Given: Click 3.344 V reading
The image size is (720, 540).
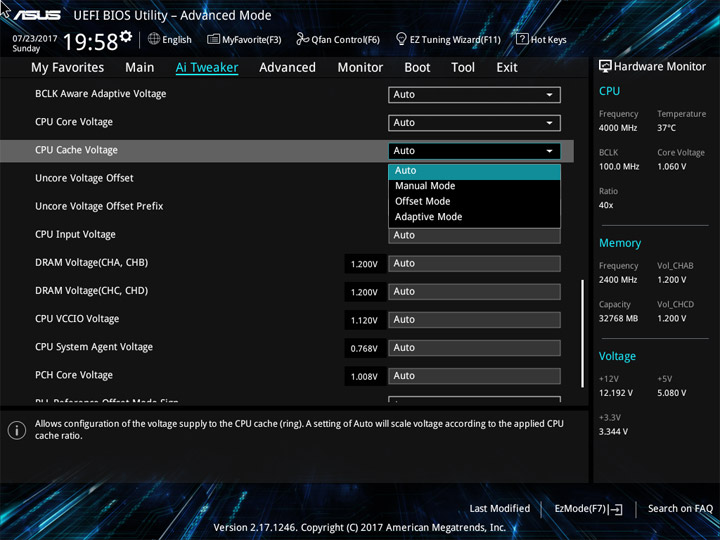Looking at the screenshot, I should (613, 432).
